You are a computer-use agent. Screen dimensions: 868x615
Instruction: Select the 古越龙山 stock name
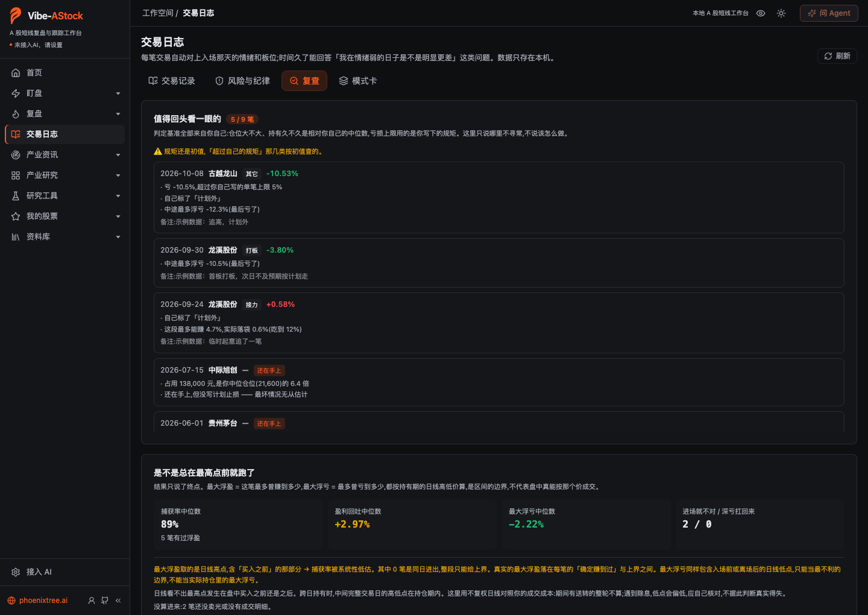(x=223, y=174)
